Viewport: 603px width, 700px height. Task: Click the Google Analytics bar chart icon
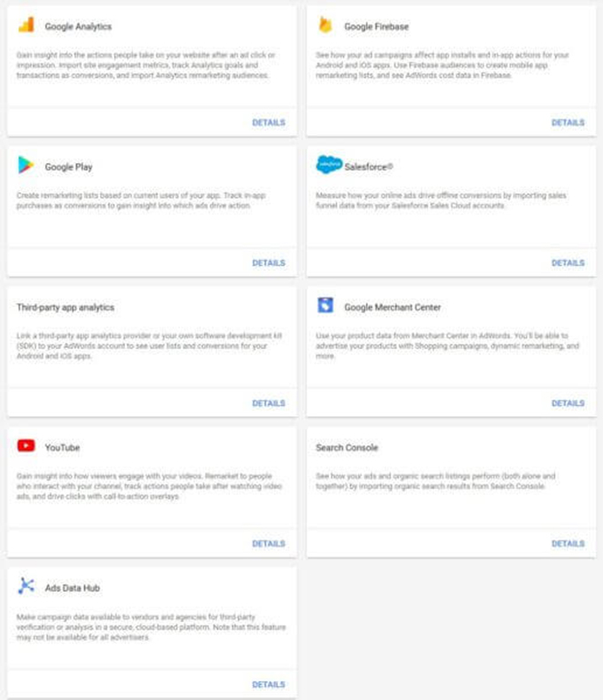[x=26, y=25]
